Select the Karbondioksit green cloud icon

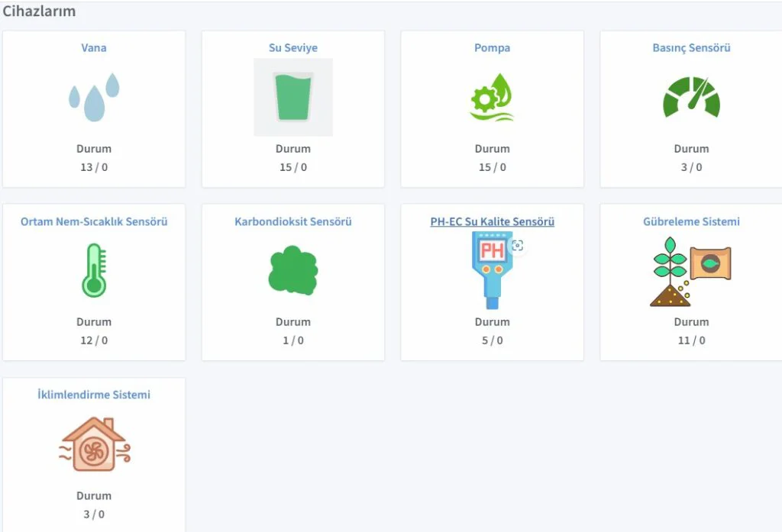coord(293,270)
